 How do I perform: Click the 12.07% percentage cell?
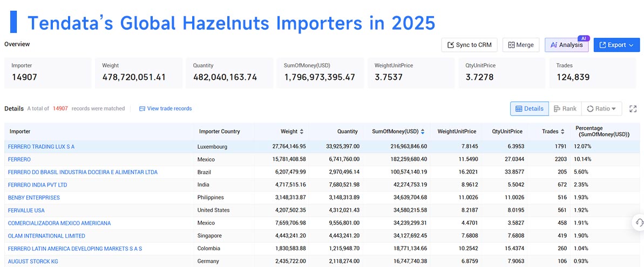583,146
